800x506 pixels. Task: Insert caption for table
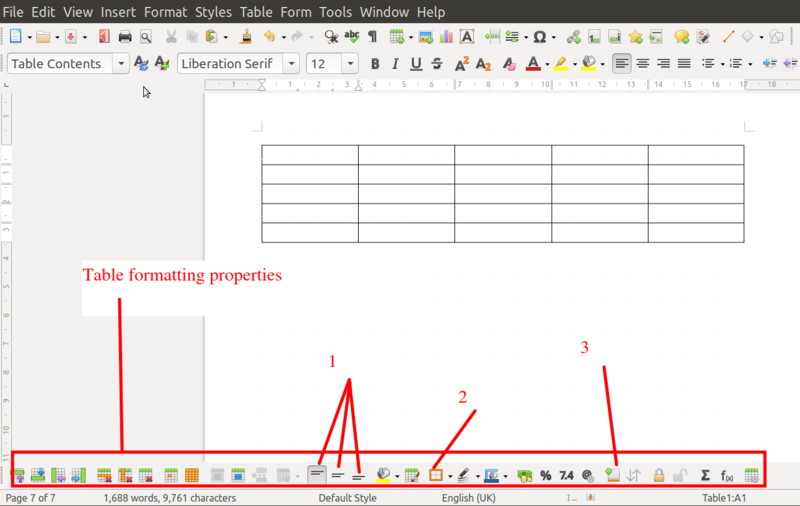(x=612, y=475)
